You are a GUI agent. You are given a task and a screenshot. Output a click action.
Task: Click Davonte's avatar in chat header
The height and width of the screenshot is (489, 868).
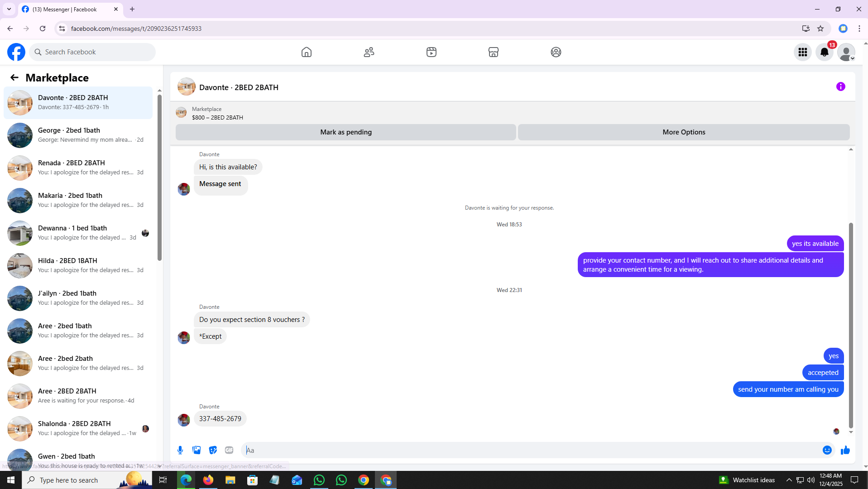pyautogui.click(x=187, y=86)
